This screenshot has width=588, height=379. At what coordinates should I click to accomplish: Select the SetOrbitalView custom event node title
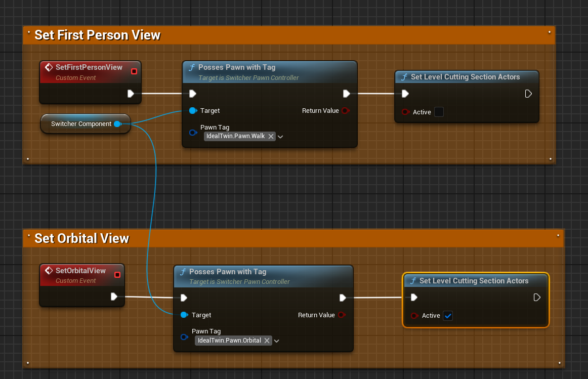click(80, 271)
